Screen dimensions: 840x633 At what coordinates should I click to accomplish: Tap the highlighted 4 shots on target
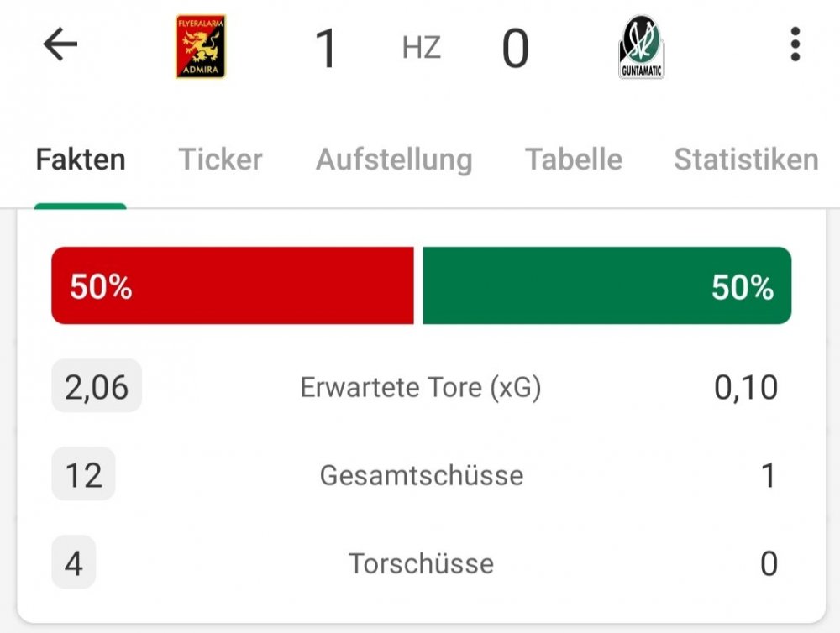pyautogui.click(x=74, y=562)
